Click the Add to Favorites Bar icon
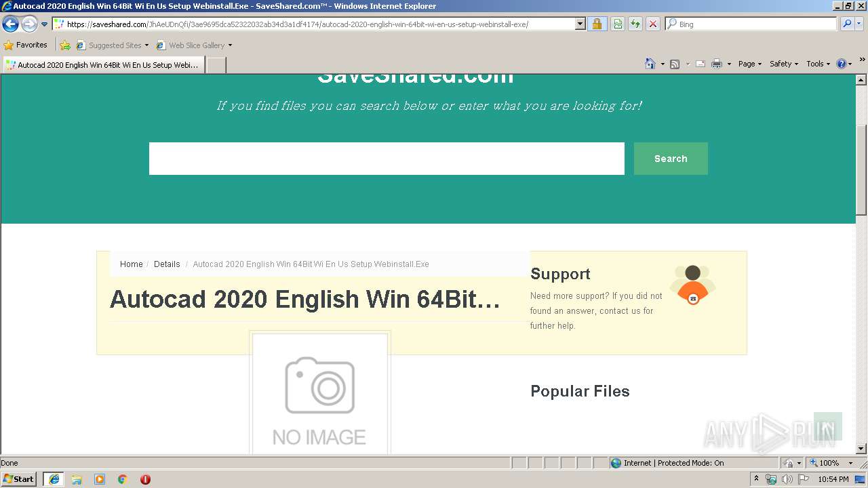The image size is (868, 488). click(x=65, y=45)
